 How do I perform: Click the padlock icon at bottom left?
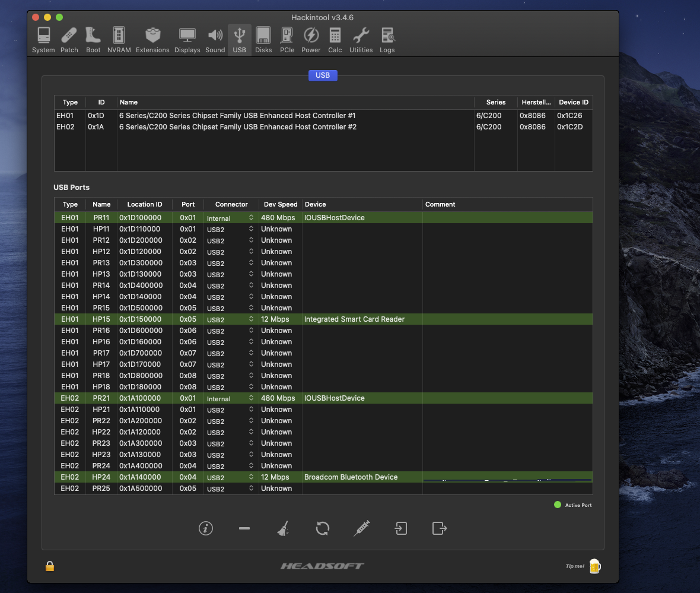pyautogui.click(x=50, y=566)
